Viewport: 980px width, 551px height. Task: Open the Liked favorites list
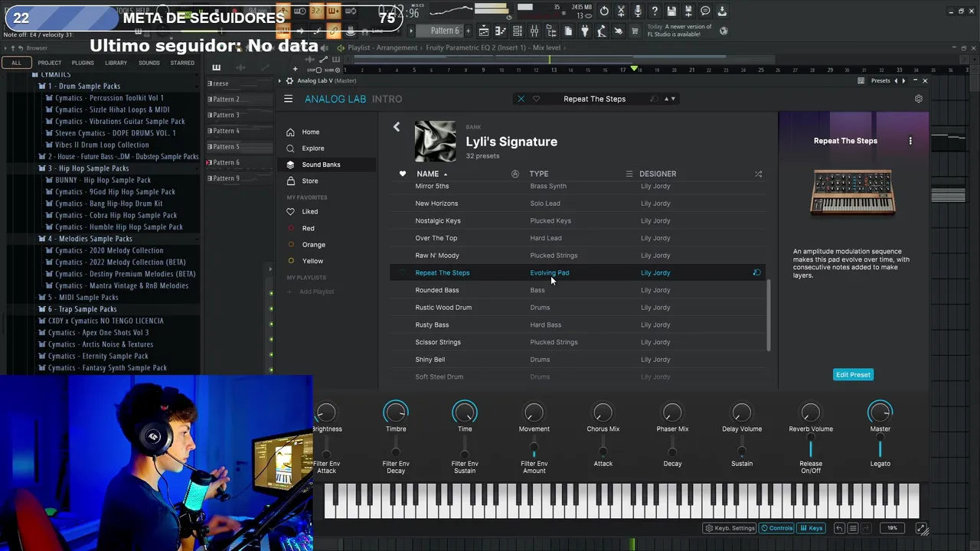[x=309, y=211]
